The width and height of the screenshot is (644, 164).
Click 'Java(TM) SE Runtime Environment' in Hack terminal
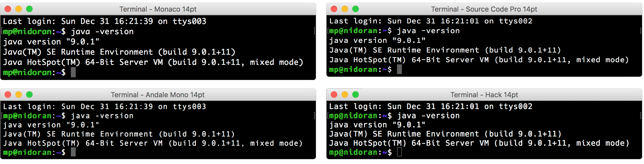click(404, 134)
